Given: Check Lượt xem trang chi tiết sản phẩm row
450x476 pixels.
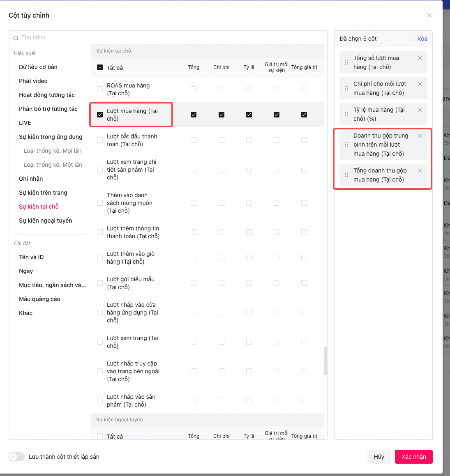Looking at the screenshot, I should point(100,170).
